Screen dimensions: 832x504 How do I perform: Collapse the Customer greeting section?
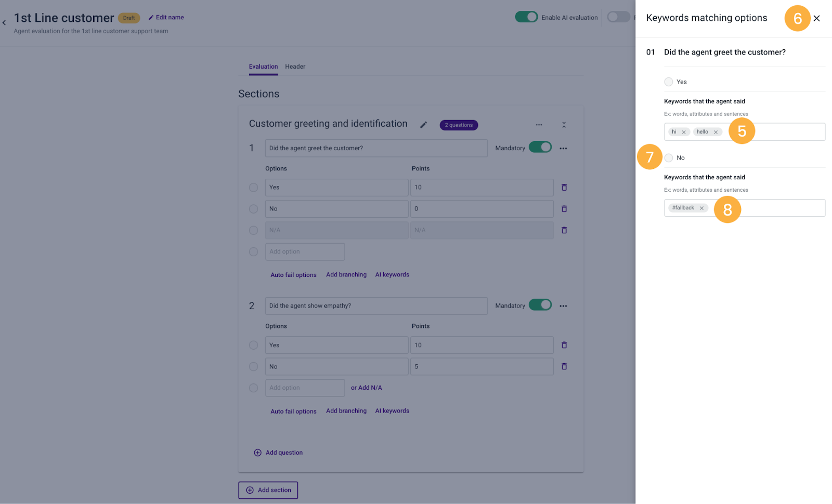point(564,125)
